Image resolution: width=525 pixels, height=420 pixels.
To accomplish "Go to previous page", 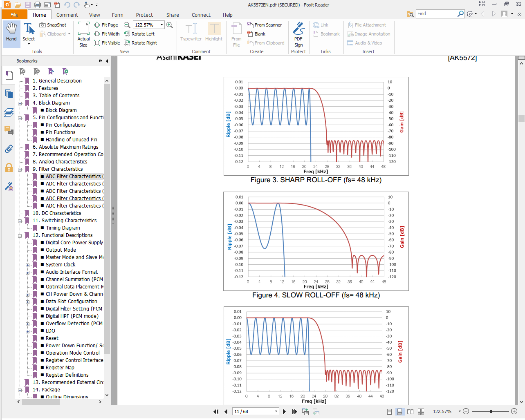I will (226, 411).
